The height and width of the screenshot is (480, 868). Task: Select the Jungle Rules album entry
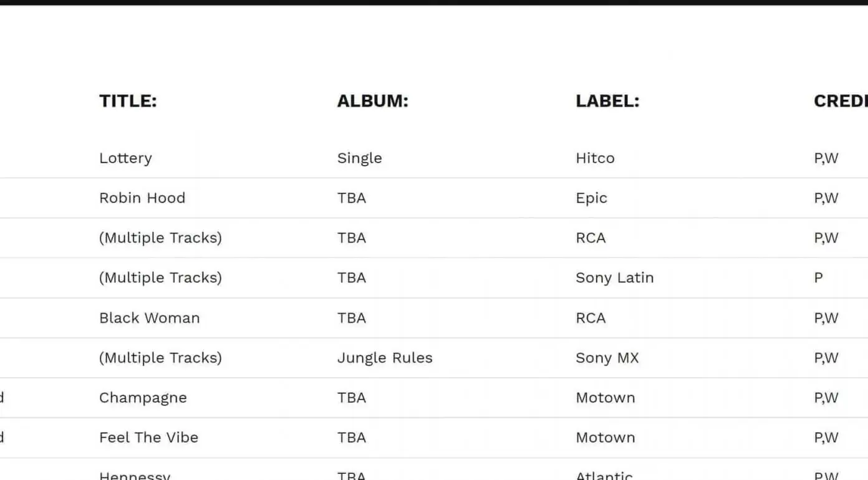click(x=385, y=358)
